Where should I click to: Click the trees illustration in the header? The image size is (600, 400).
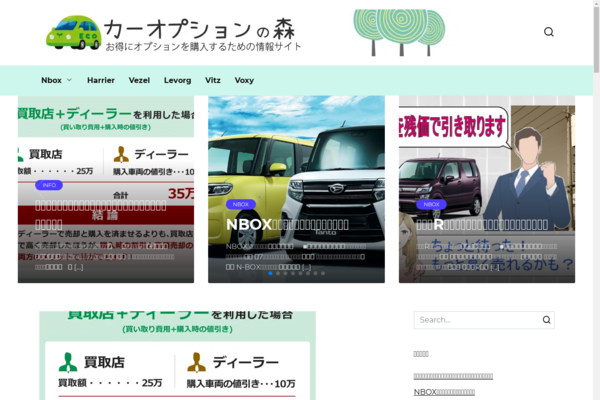(399, 33)
